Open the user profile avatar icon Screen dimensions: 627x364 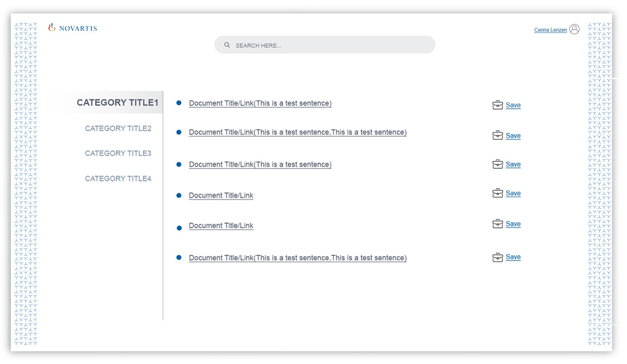pyautogui.click(x=574, y=29)
